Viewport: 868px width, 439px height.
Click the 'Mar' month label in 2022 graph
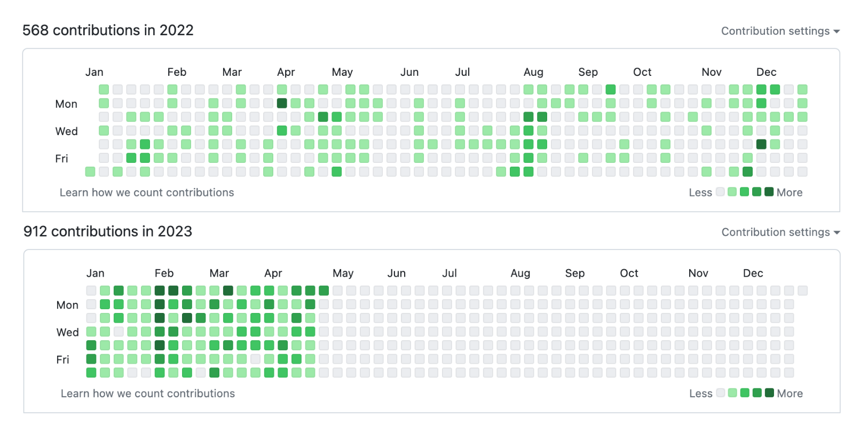232,72
